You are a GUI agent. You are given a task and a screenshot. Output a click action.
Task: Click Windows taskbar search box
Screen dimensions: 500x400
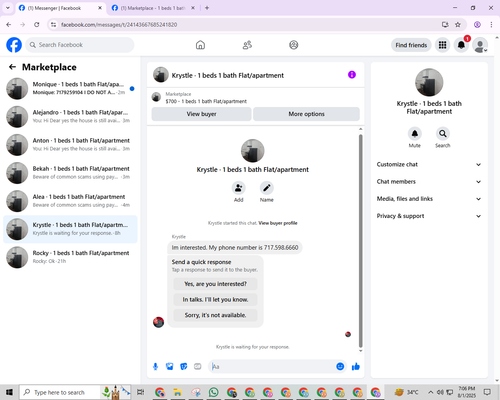click(x=76, y=392)
